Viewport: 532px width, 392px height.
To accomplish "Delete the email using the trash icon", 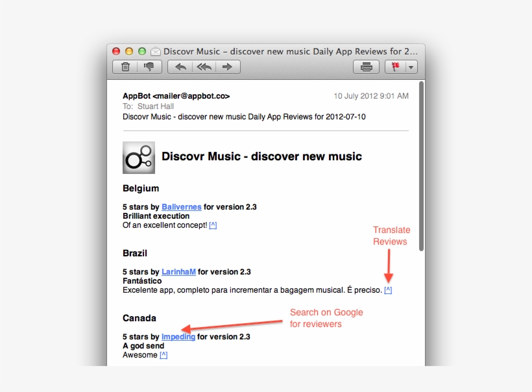I will click(x=125, y=66).
